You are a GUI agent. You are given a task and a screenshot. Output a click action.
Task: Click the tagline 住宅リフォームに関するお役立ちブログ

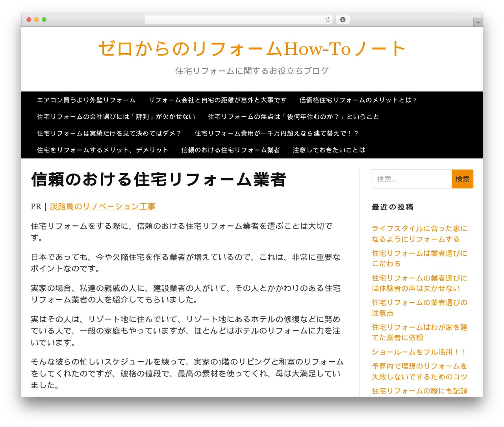click(252, 71)
